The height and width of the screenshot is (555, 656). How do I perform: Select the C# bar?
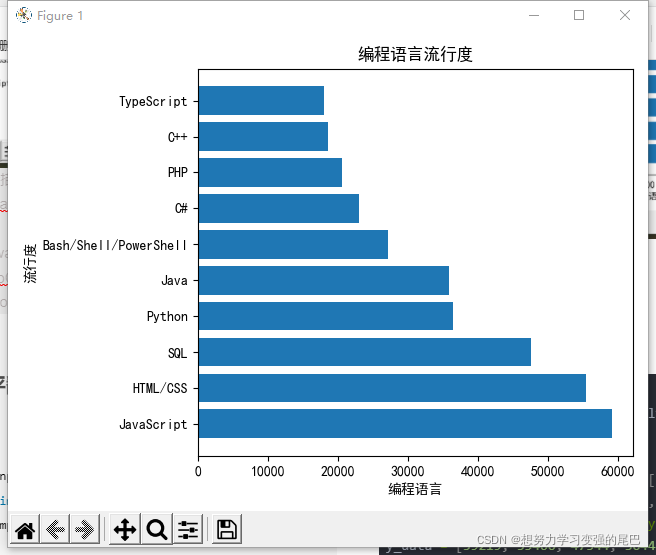click(279, 208)
